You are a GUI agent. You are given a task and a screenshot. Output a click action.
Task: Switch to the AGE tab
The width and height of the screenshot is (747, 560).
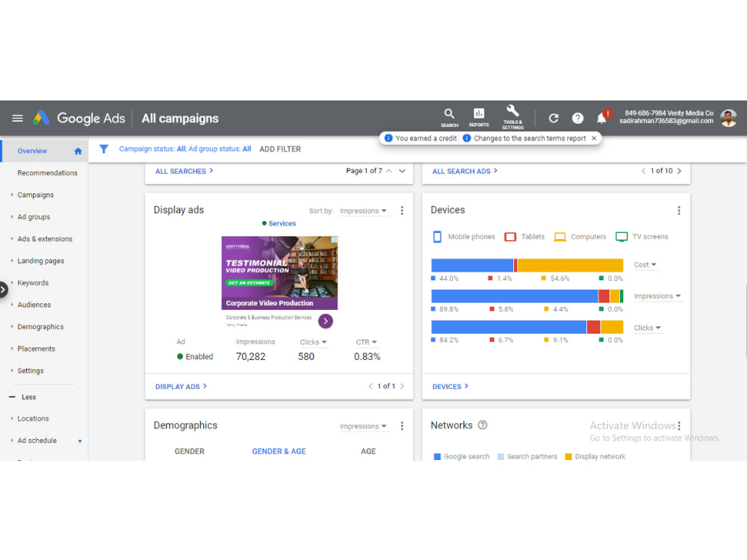pyautogui.click(x=368, y=452)
